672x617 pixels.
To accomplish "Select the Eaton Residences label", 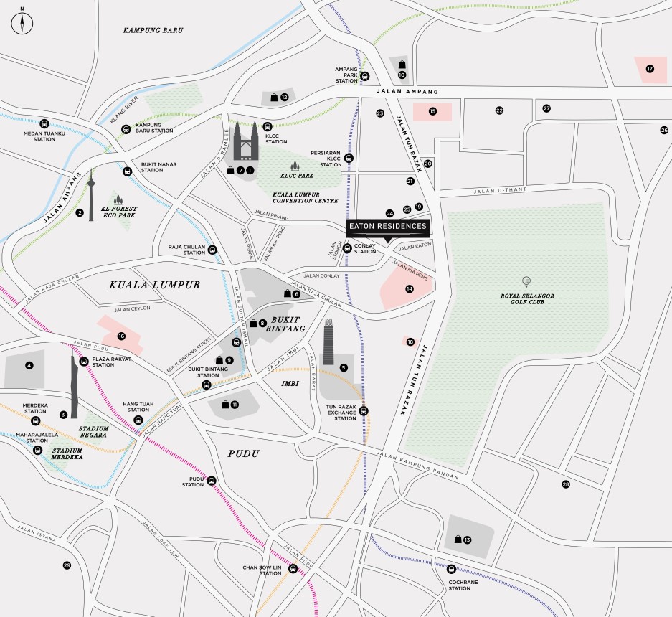I will click(x=388, y=227).
